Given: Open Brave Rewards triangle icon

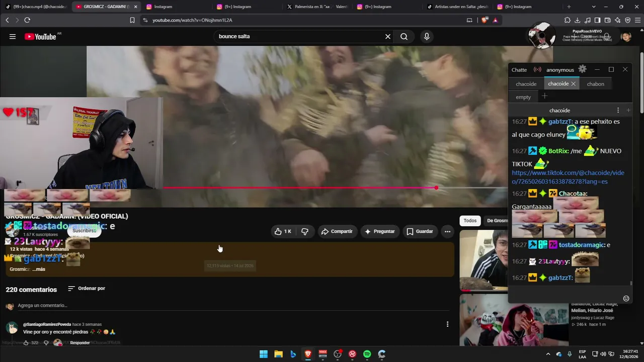Looking at the screenshot, I should click(496, 20).
